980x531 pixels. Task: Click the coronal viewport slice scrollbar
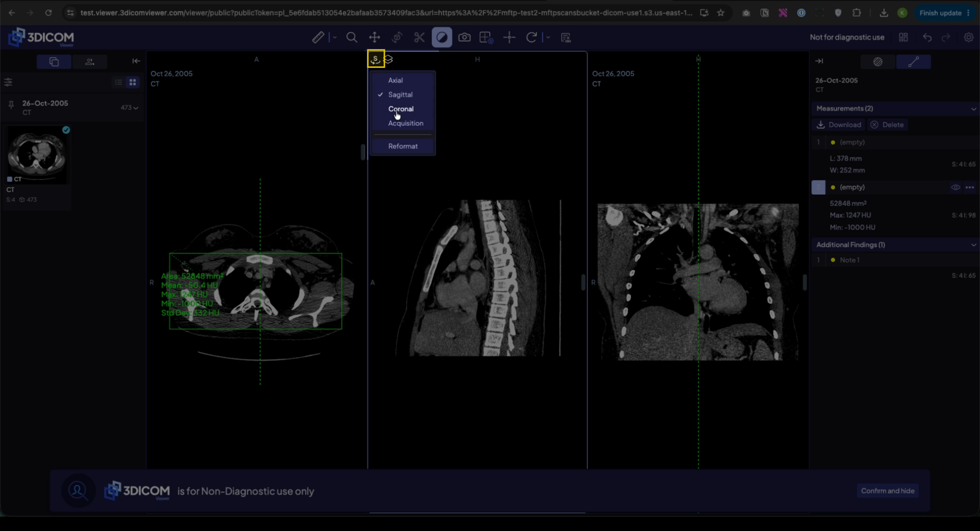(x=804, y=282)
